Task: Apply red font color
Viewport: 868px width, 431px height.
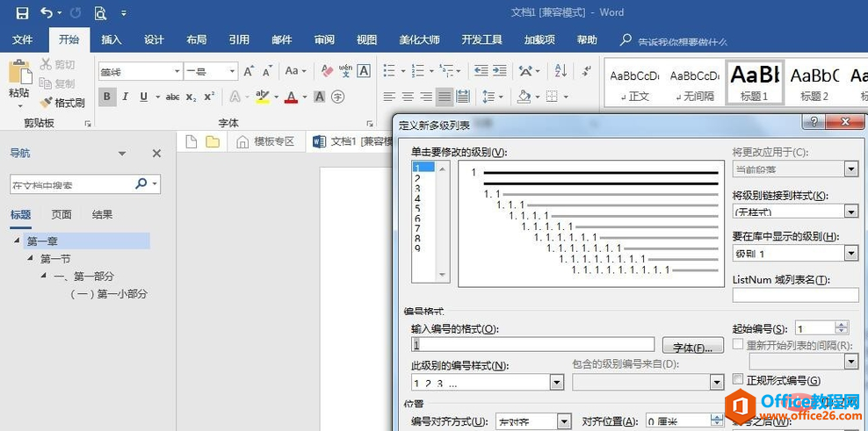Action: pos(291,97)
